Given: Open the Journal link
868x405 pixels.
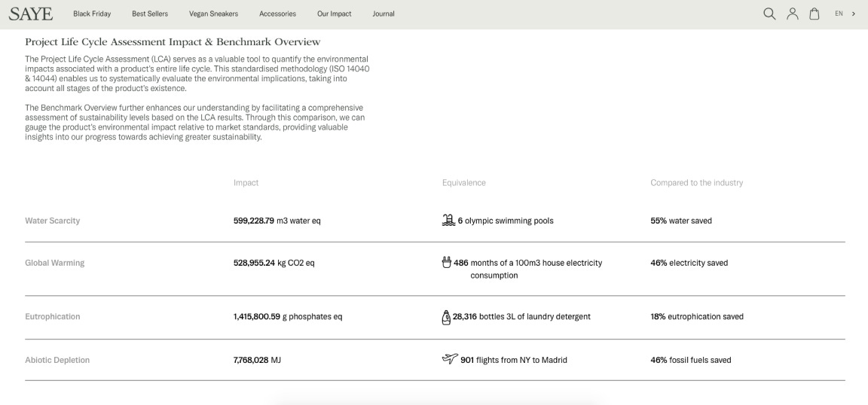Looking at the screenshot, I should tap(384, 14).
